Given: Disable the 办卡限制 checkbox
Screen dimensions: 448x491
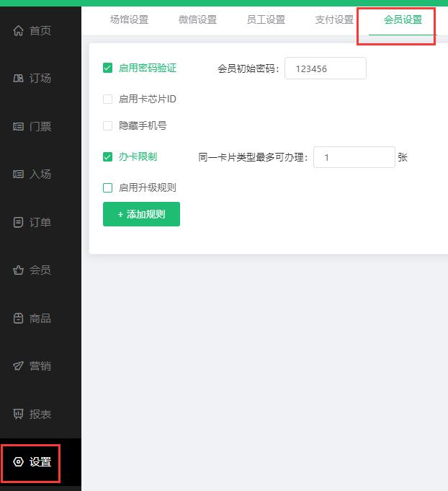Looking at the screenshot, I should click(107, 156).
